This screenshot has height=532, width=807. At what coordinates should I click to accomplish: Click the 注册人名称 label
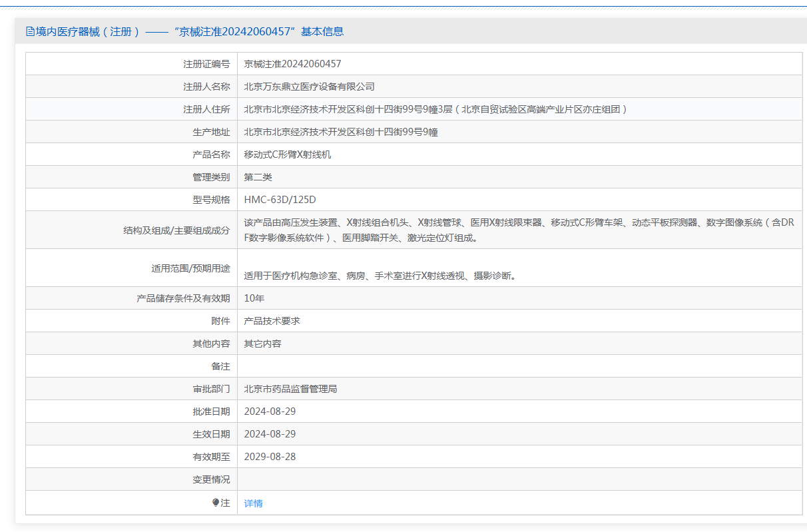click(x=206, y=87)
